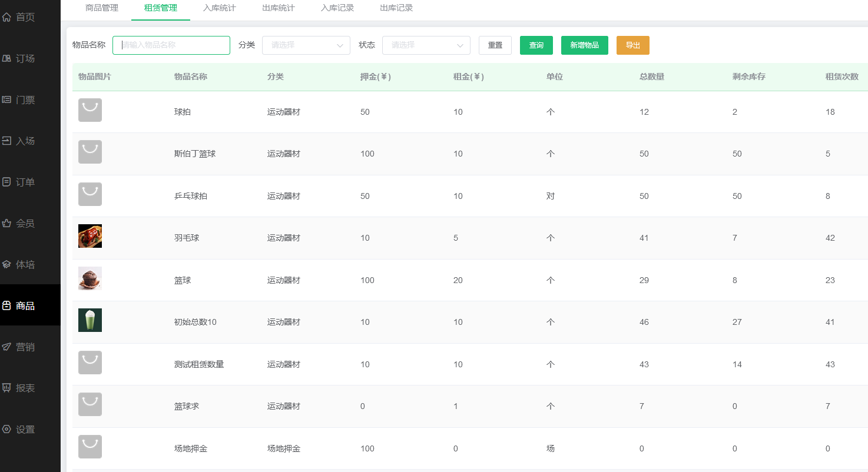Open the 设置 settings gear icon
The width and height of the screenshot is (868, 472).
[x=7, y=430]
